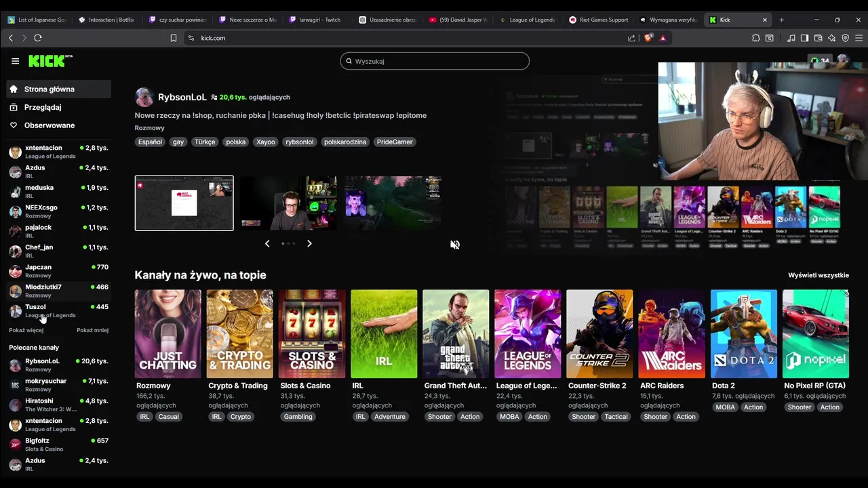868x488 pixels.
Task: Open the Brave Shields lion icon
Action: click(x=648, y=38)
